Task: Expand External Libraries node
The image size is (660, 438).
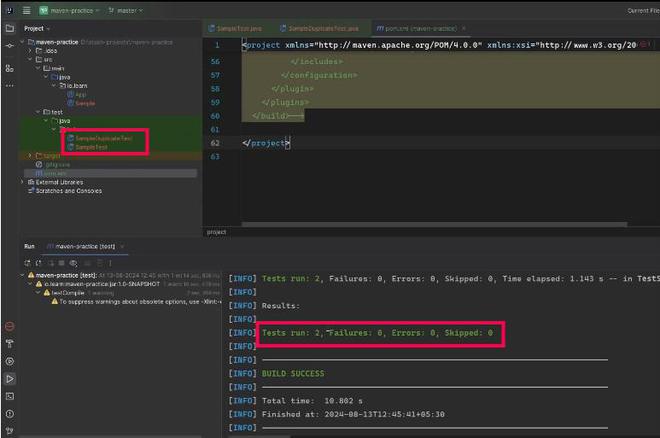Action: pos(22,182)
